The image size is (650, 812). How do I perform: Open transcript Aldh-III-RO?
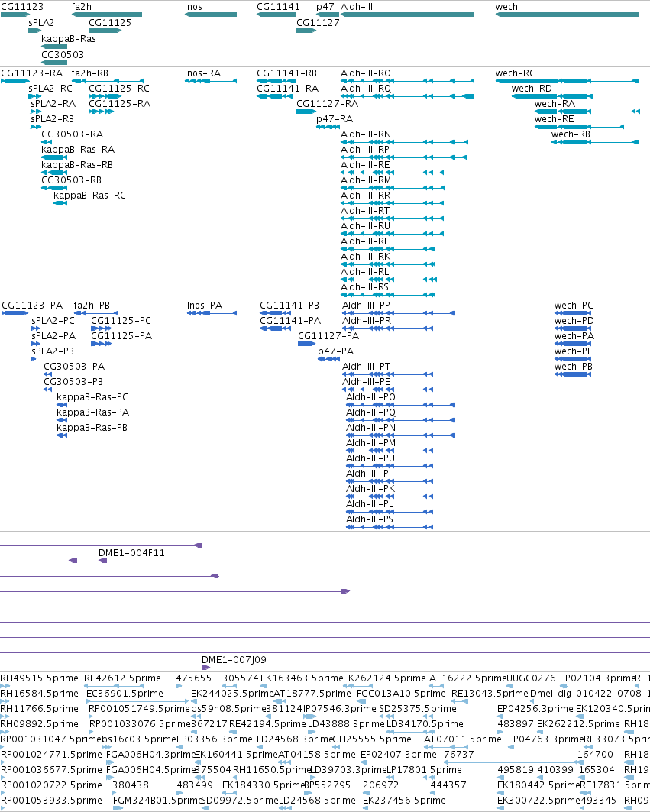[x=366, y=73]
